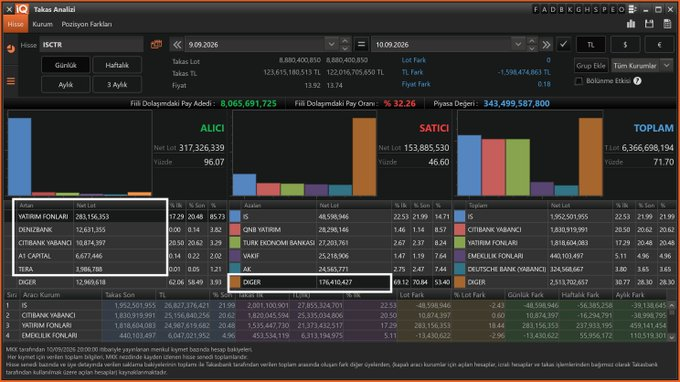
Task: Click the green TURK EKONOMI BANKASI swatch
Action: [235, 243]
